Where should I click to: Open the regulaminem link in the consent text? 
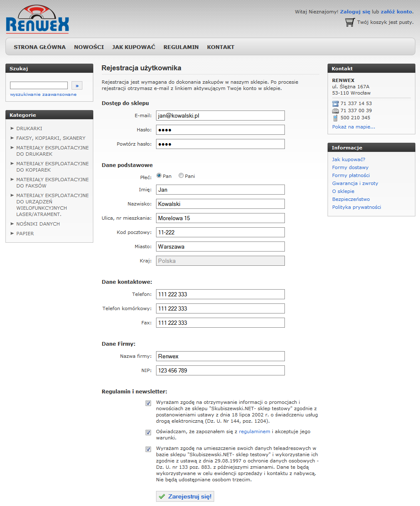(254, 432)
